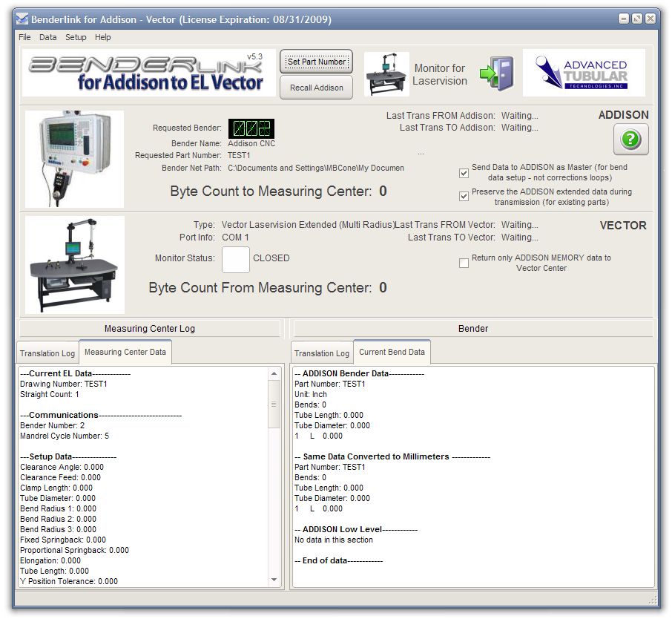
Task: Click the Benderlink app icon in title bar
Action: point(23,19)
